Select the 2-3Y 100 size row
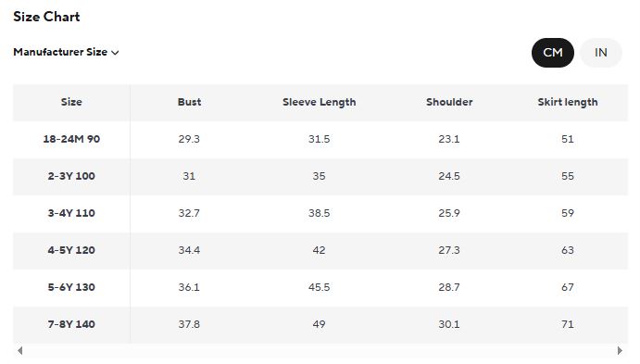 [x=320, y=176]
